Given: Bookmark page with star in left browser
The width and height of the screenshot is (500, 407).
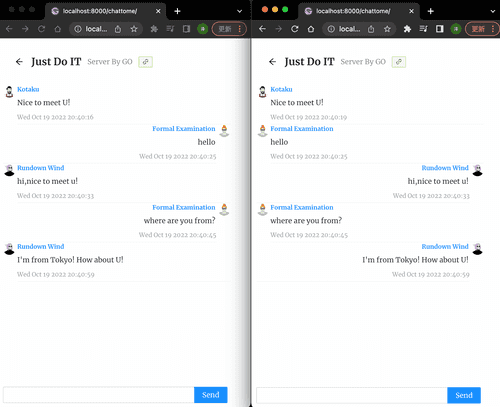Looking at the screenshot, I should (134, 29).
